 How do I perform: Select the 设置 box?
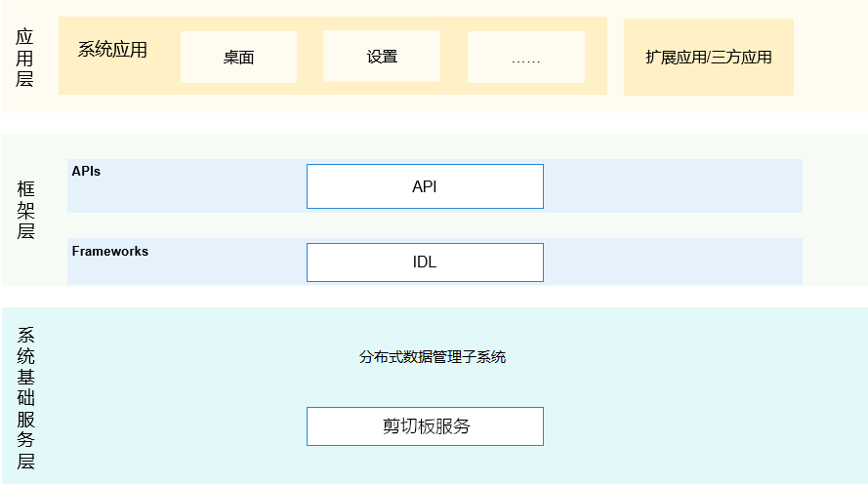coord(382,57)
